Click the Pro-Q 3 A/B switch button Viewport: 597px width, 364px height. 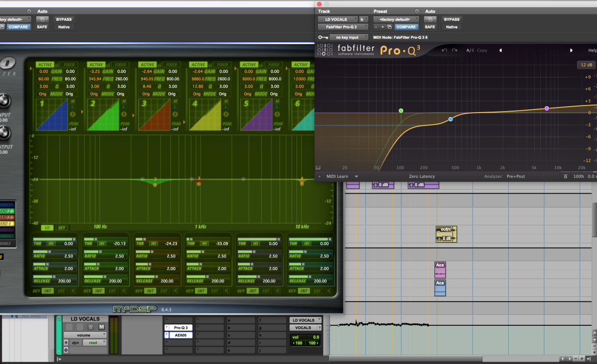point(470,50)
